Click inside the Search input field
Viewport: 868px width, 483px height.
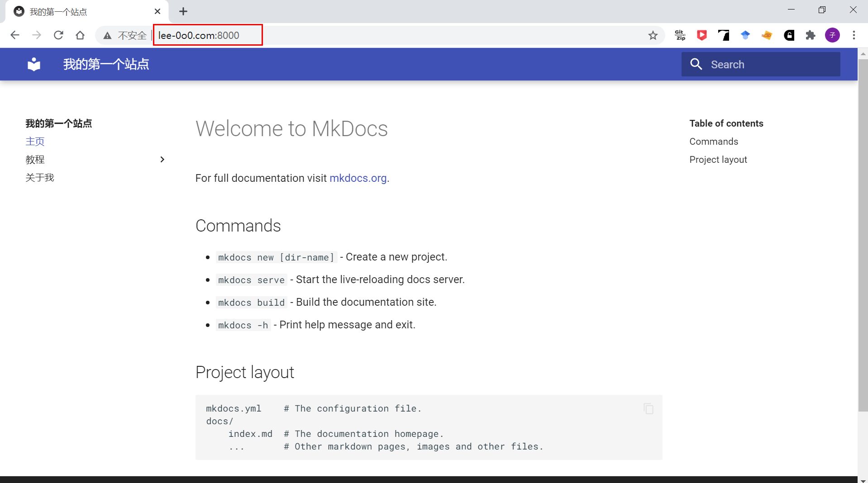769,64
